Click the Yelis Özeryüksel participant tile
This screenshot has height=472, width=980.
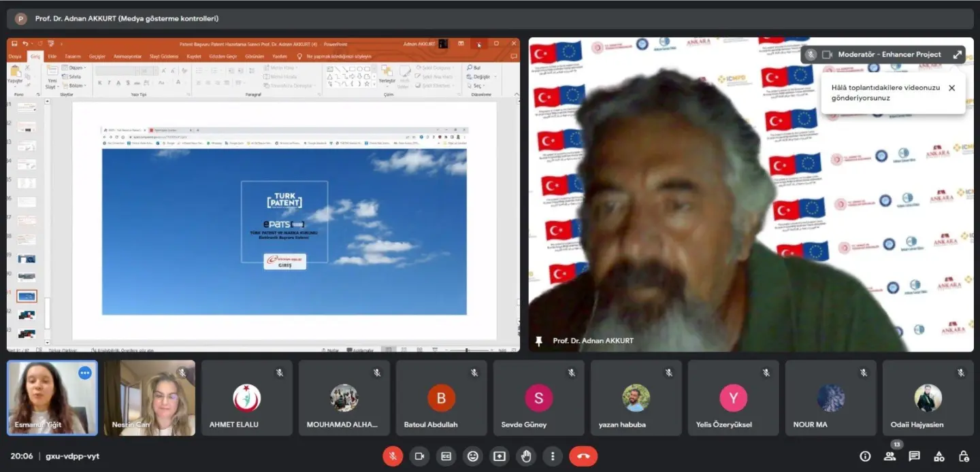pyautogui.click(x=734, y=398)
